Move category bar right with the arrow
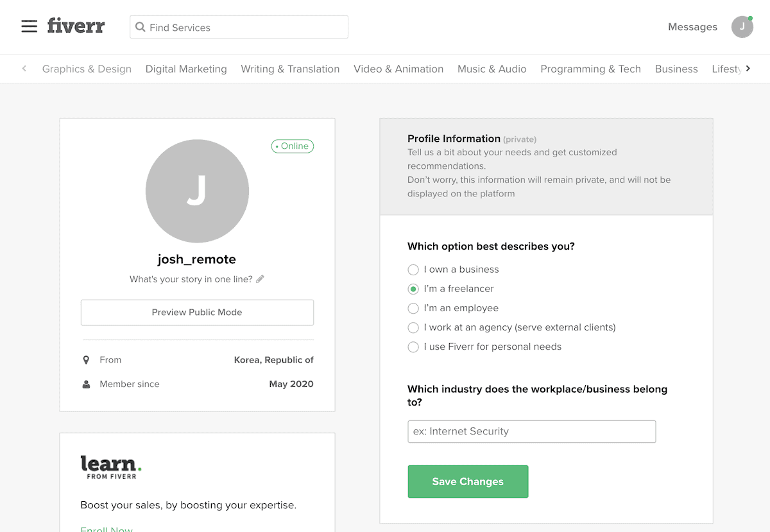Image resolution: width=770 pixels, height=532 pixels. (748, 69)
